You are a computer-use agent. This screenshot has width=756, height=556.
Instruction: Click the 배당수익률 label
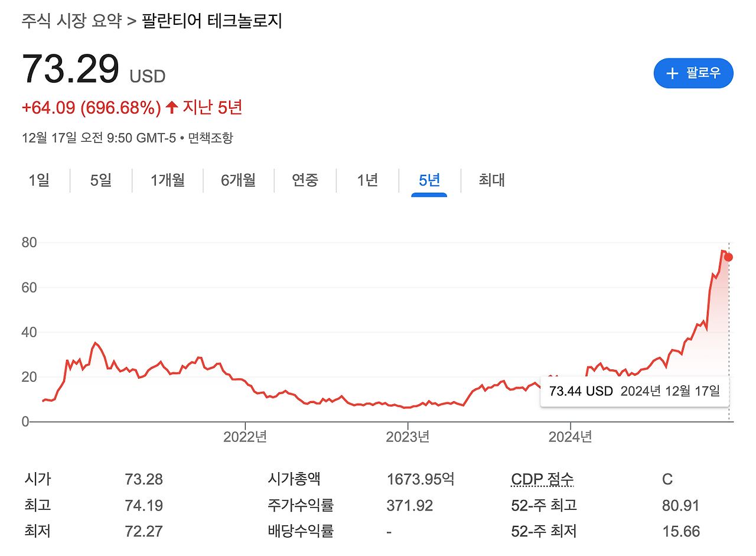pyautogui.click(x=301, y=532)
